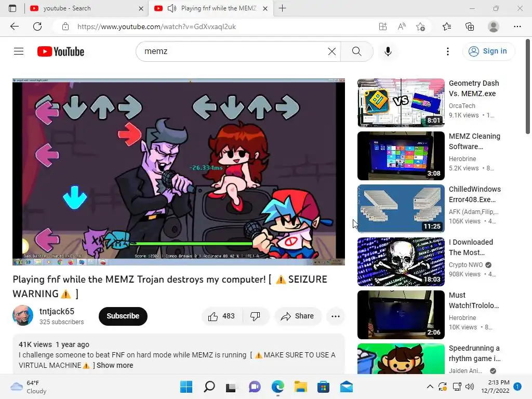Screen dimensions: 532x399
Task: Open the ChilledWindows Error408.Exe thumbnail
Action: point(401,209)
